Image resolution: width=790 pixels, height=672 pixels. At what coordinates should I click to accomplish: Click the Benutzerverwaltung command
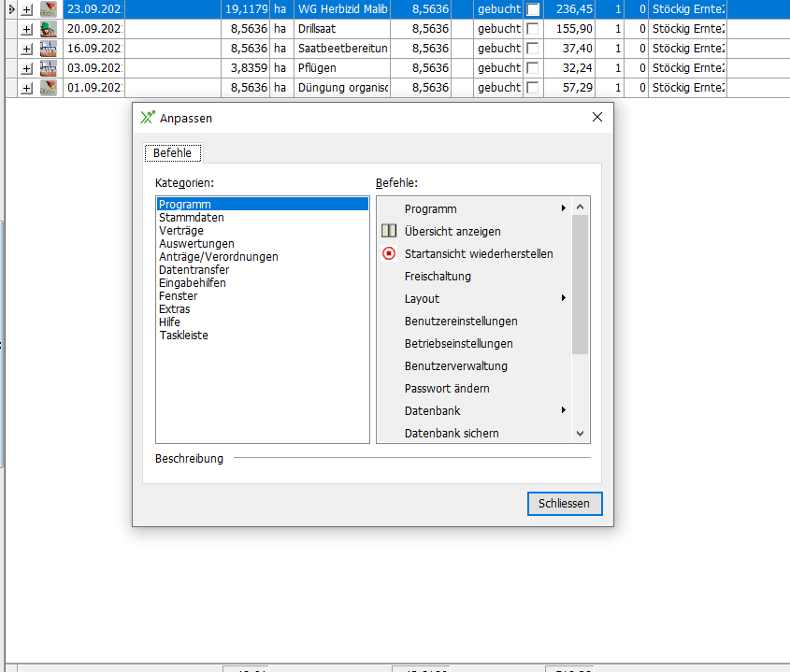tap(455, 365)
